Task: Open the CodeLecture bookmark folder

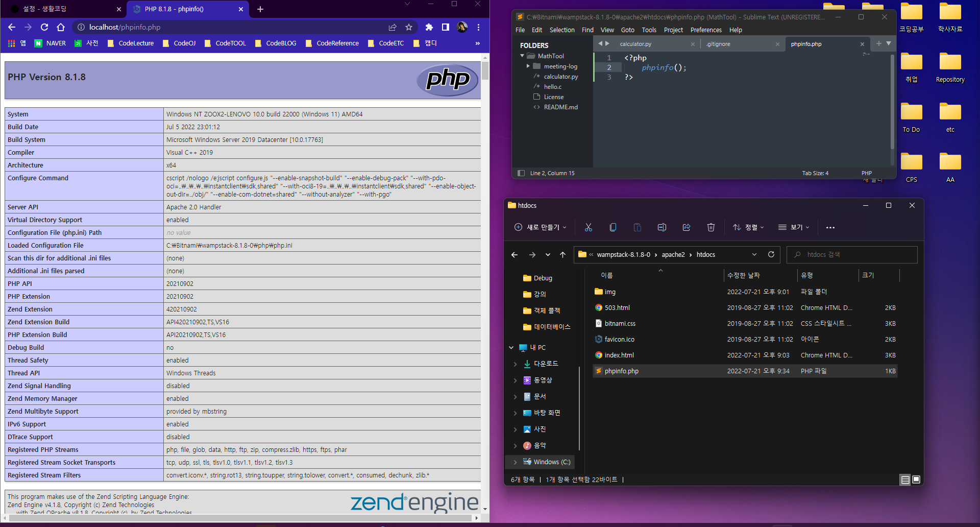Action: 131,43
